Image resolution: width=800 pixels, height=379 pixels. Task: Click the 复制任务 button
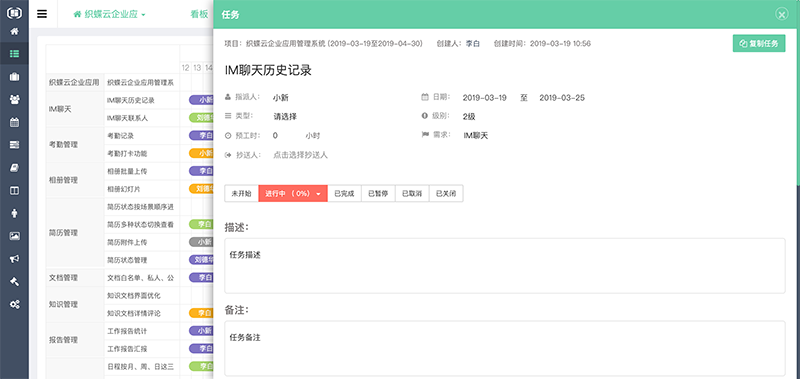coord(759,43)
